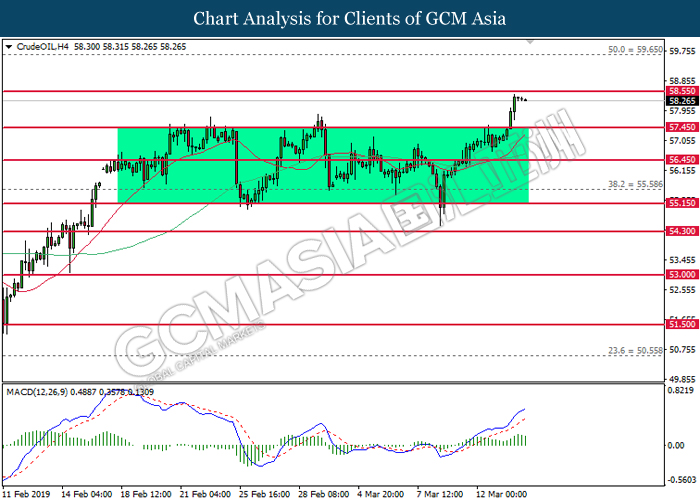Click the Fibonacci label 23.6 = 50.558
Image resolution: width=700 pixels, height=500 pixels.
pyautogui.click(x=636, y=351)
